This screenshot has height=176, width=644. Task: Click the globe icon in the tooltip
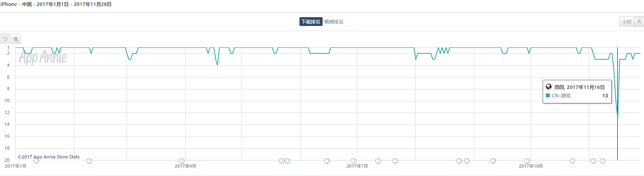coord(549,87)
